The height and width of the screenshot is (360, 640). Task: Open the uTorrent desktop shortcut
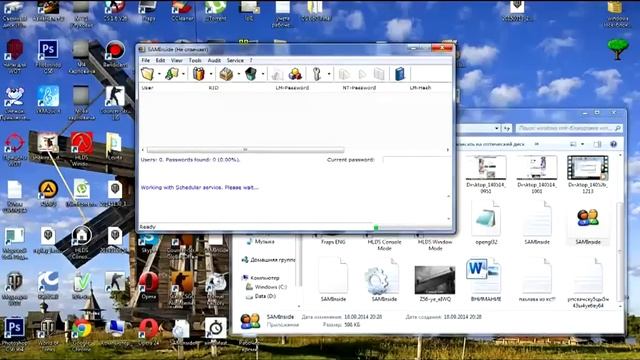[x=216, y=10]
